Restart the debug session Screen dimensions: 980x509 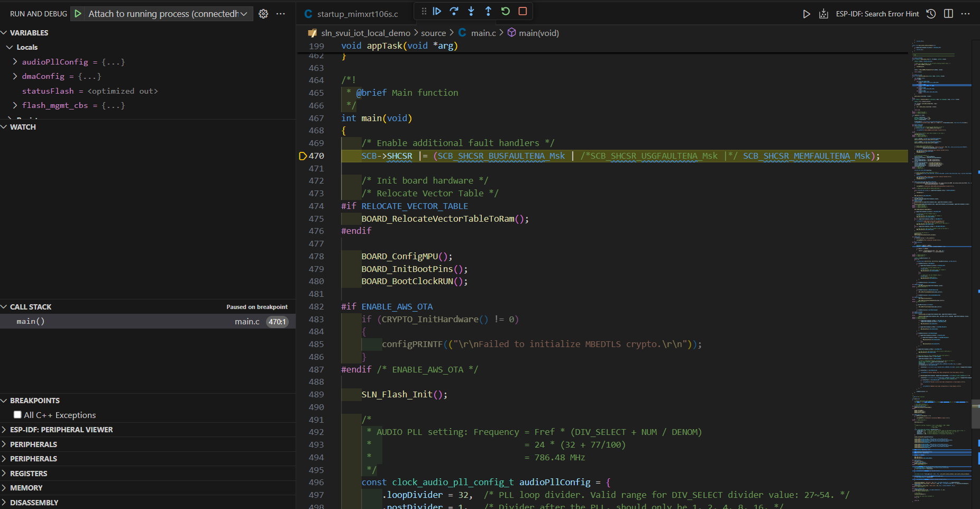(x=506, y=11)
